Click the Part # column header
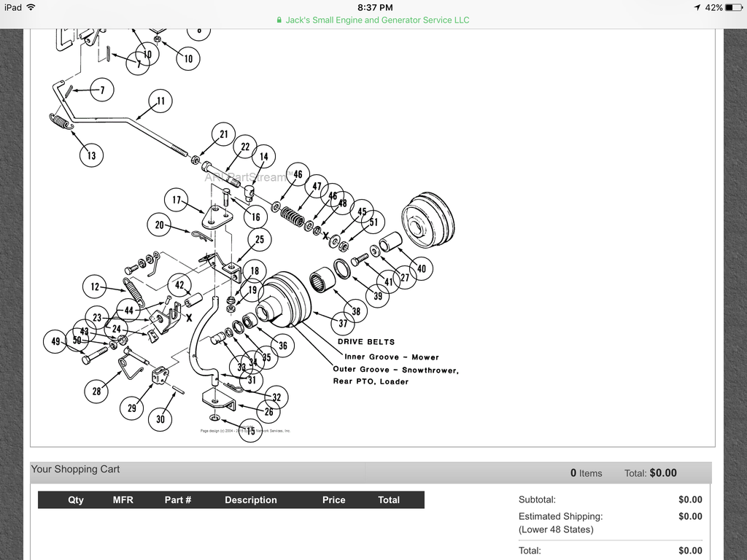 (x=178, y=499)
